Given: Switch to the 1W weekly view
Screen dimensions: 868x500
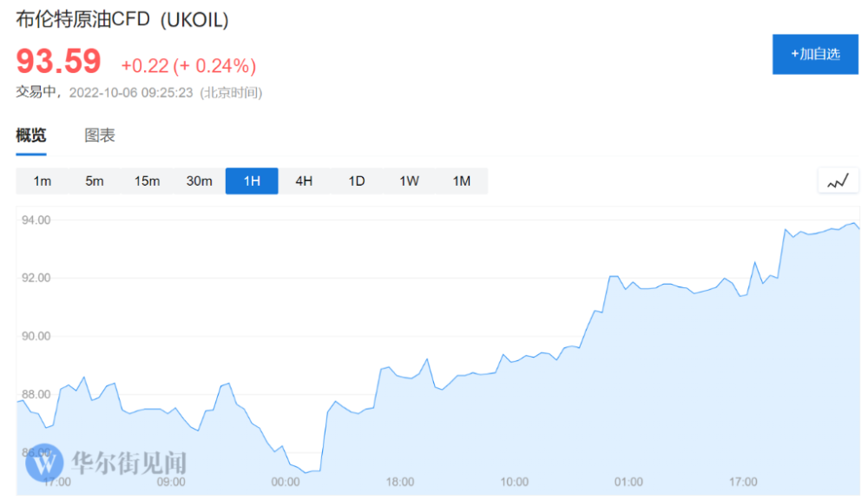Looking at the screenshot, I should click(x=409, y=181).
